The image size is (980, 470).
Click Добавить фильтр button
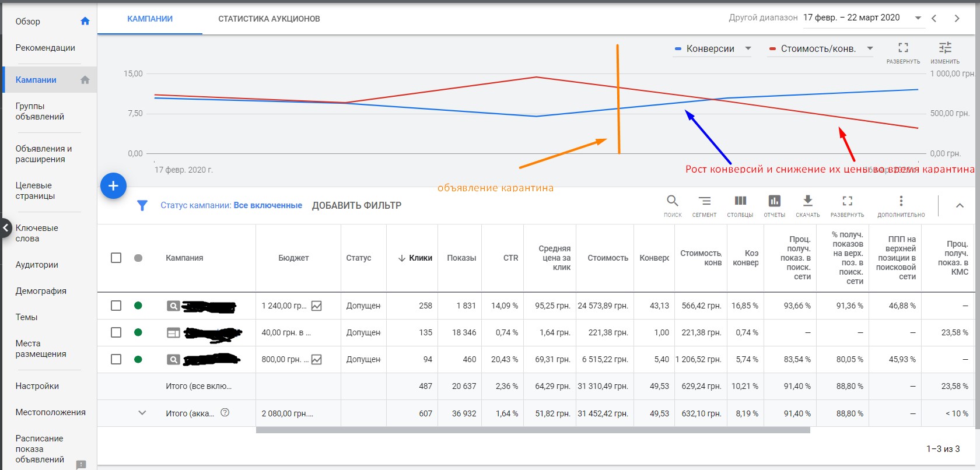coord(356,205)
